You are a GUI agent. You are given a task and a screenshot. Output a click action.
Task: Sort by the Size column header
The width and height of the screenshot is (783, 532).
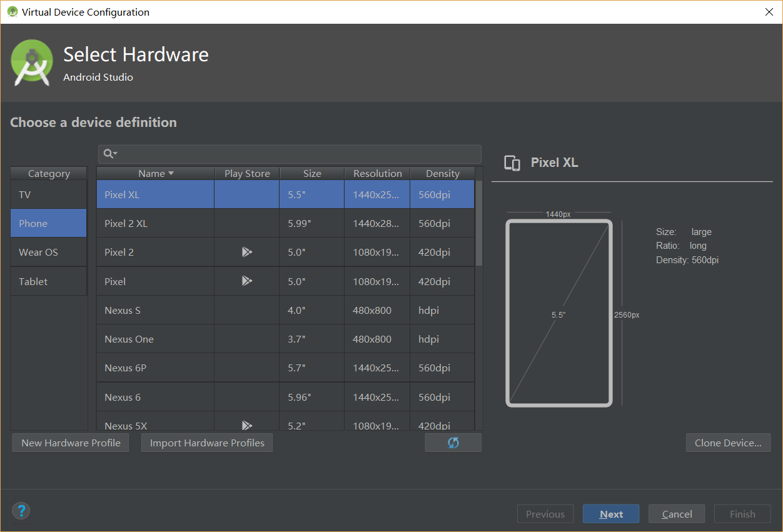point(312,173)
